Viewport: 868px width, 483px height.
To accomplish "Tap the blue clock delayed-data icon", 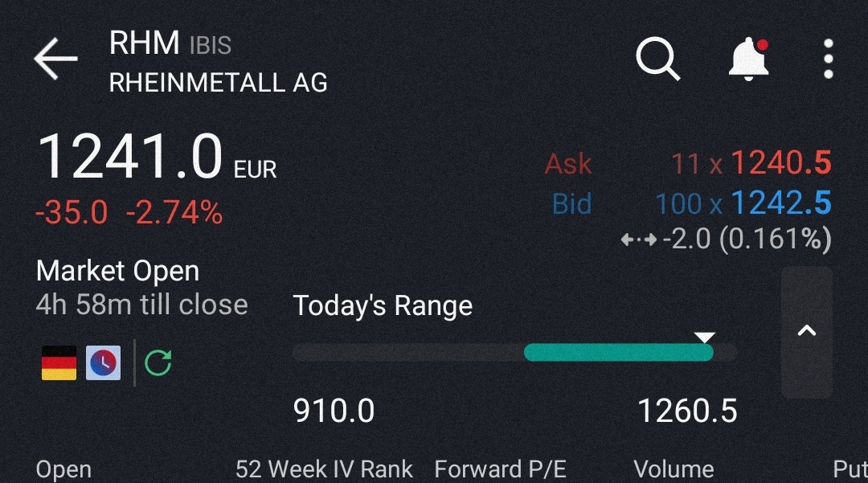I will click(103, 363).
